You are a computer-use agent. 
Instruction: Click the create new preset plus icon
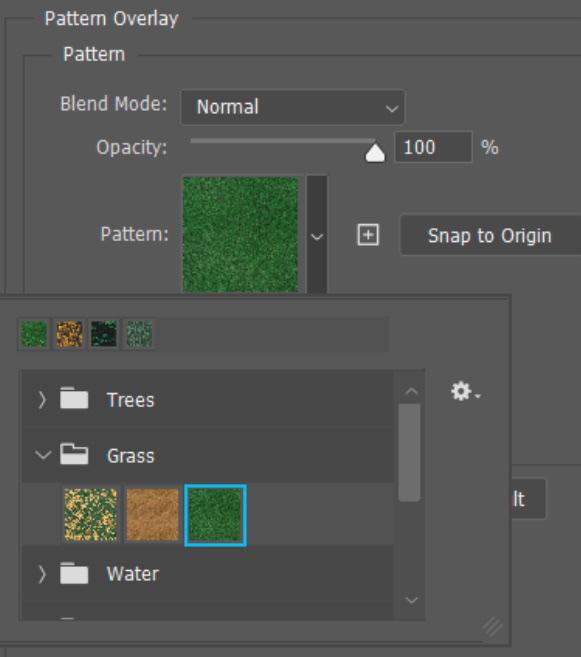coord(368,234)
